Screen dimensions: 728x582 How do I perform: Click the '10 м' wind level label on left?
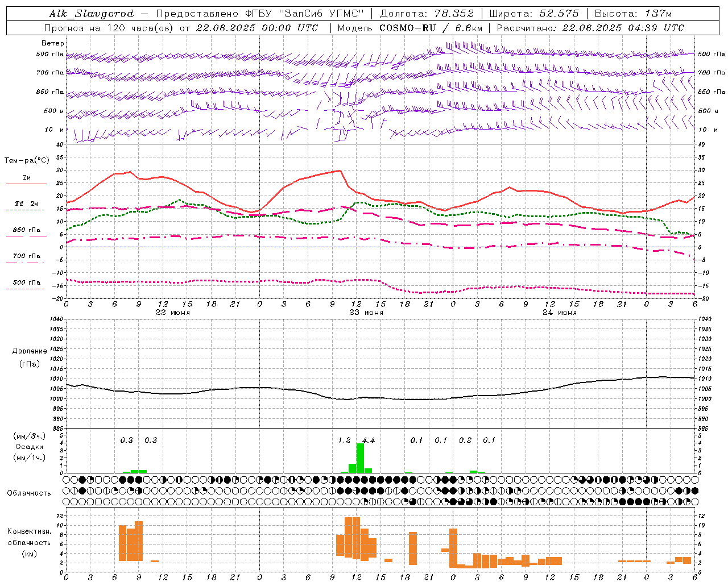point(55,130)
